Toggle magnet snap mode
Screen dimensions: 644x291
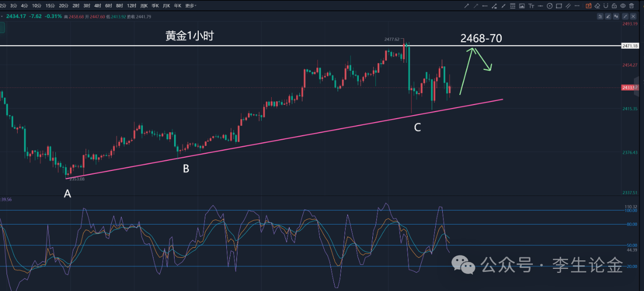tap(606, 6)
